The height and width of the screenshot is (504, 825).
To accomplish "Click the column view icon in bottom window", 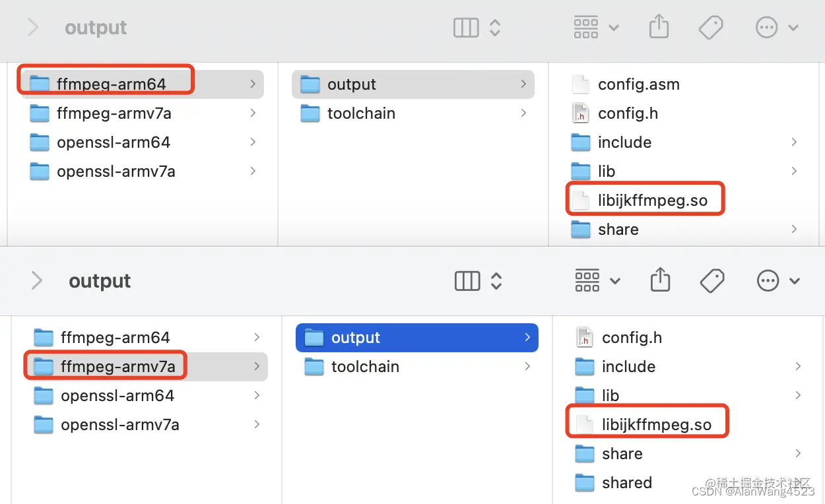I will [468, 281].
